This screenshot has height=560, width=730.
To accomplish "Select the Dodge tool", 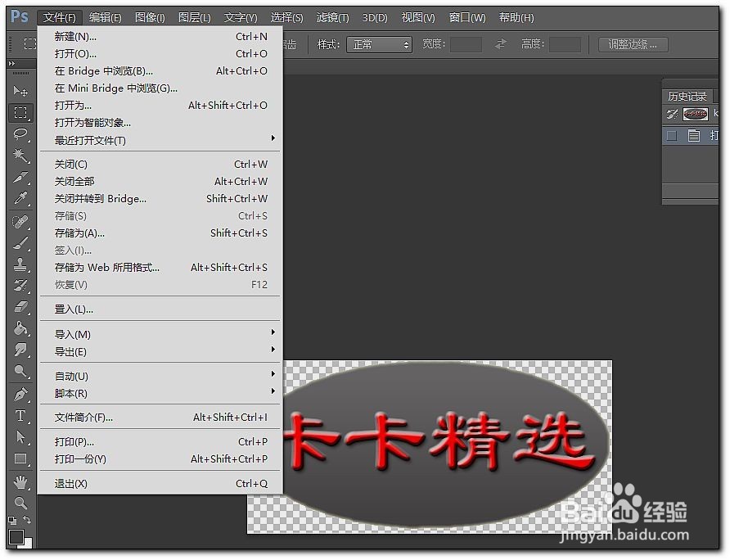I will 20,372.
